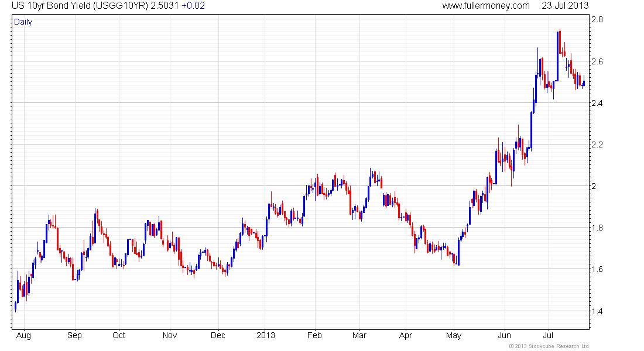The image size is (644, 351).
Task: Click the Aug x-axis label
Action: coord(23,335)
